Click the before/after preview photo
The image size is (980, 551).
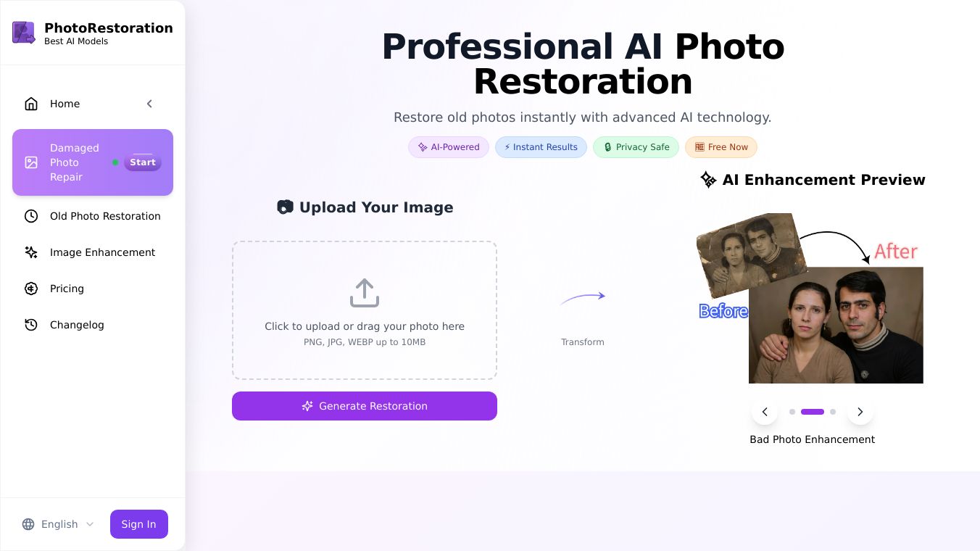810,298
